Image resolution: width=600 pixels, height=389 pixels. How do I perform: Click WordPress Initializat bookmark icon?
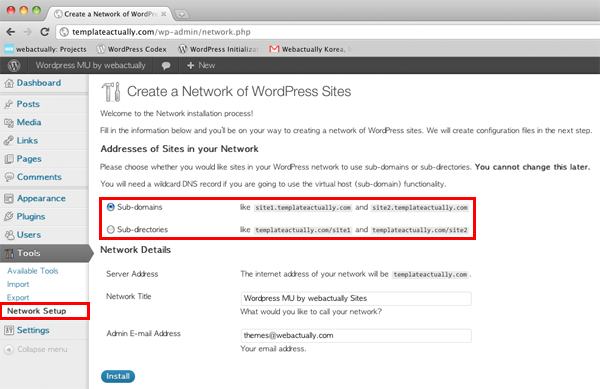pos(183,49)
